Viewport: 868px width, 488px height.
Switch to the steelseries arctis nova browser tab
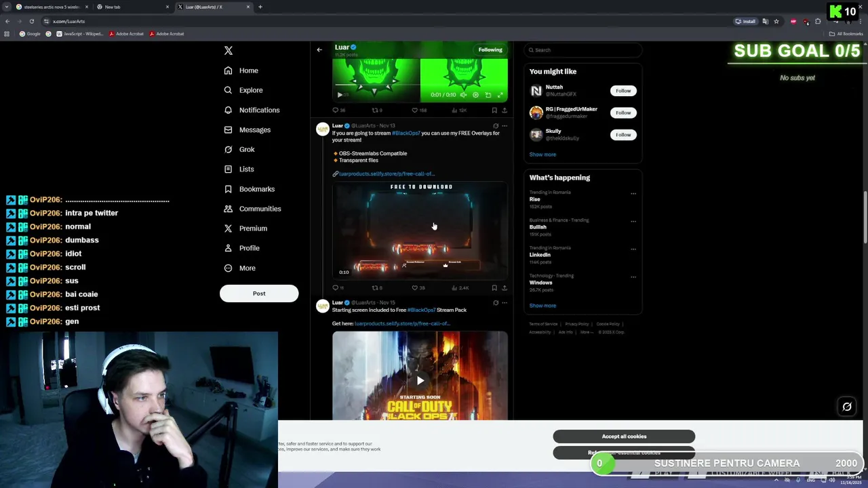coord(52,7)
